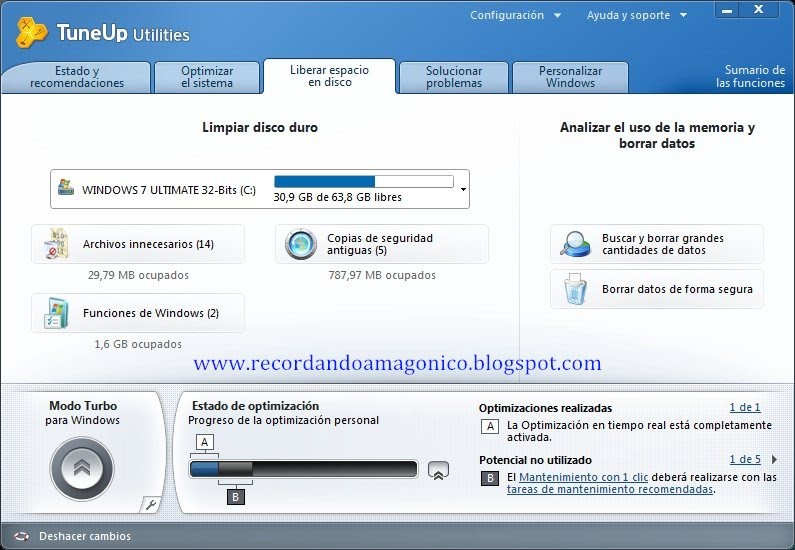Expand the optimization status details chevron button

[x=438, y=470]
